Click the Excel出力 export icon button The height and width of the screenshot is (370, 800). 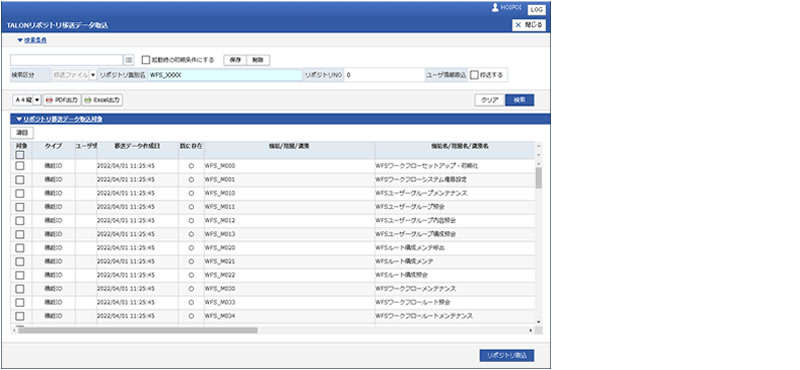(103, 100)
